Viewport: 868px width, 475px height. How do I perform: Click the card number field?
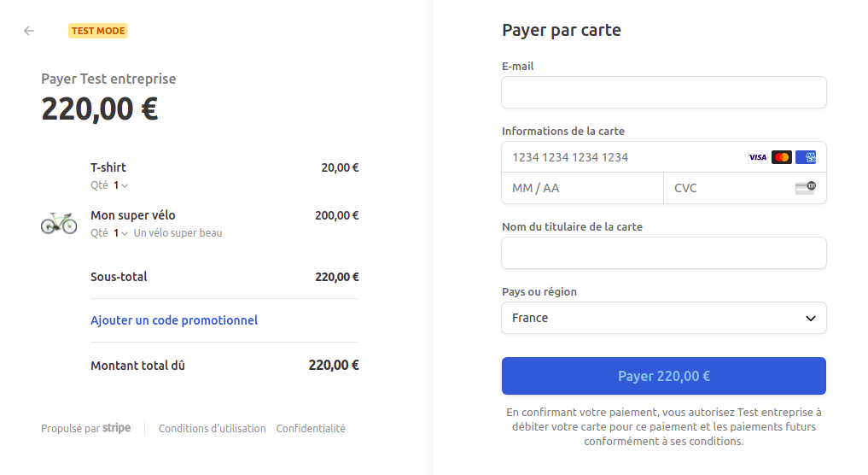623,157
